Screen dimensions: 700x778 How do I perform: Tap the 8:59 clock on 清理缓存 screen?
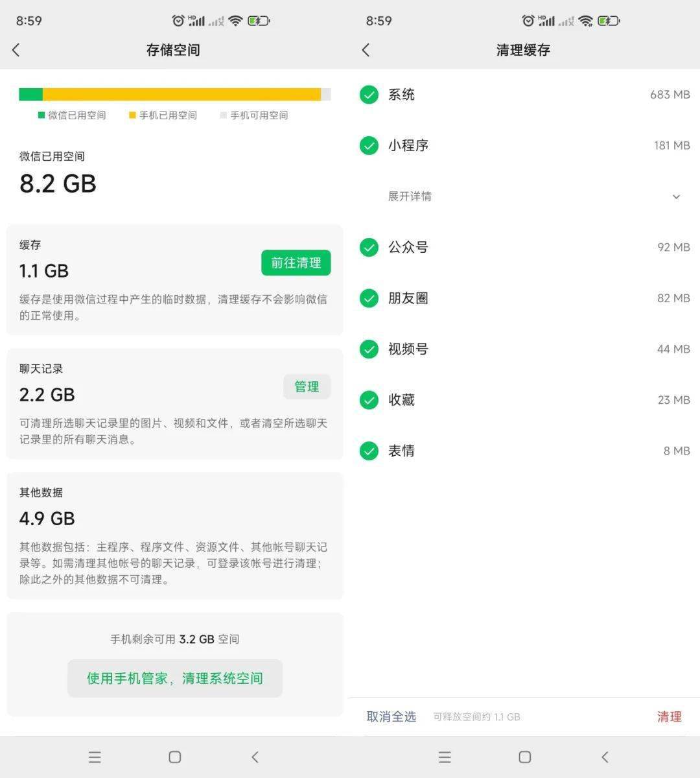379,21
